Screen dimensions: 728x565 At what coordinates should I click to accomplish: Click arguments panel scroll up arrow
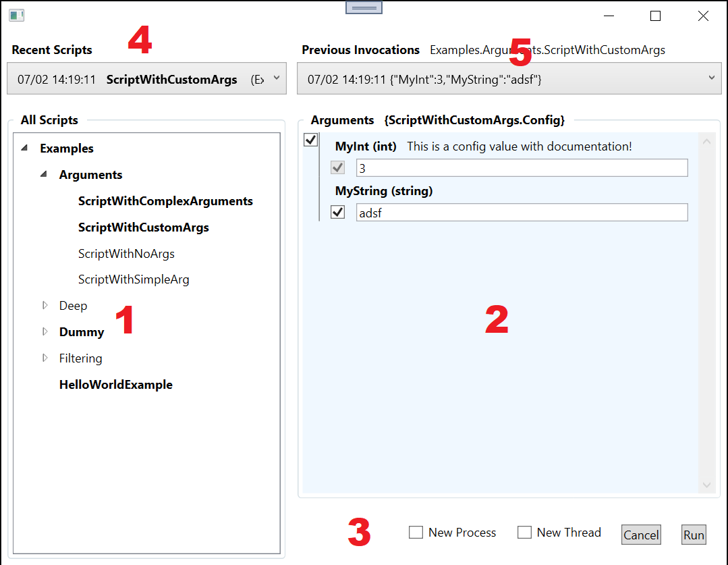(x=706, y=142)
